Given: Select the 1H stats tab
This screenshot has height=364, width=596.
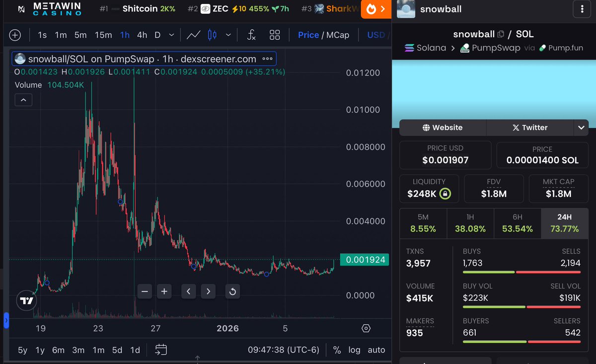Looking at the screenshot, I should coord(470,223).
